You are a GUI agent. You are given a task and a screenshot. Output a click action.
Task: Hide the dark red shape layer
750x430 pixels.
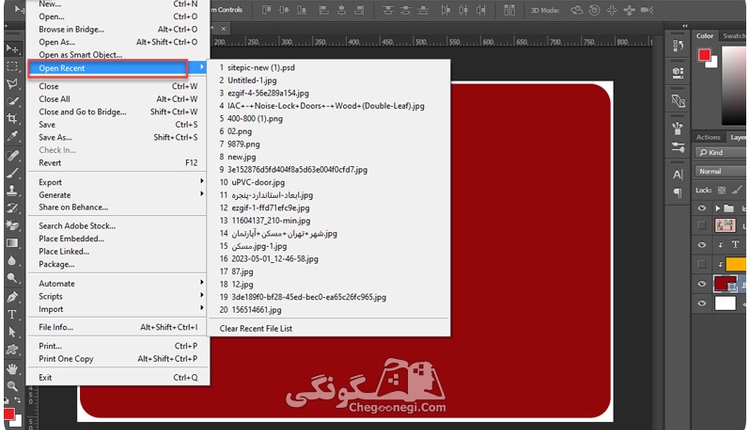point(702,284)
